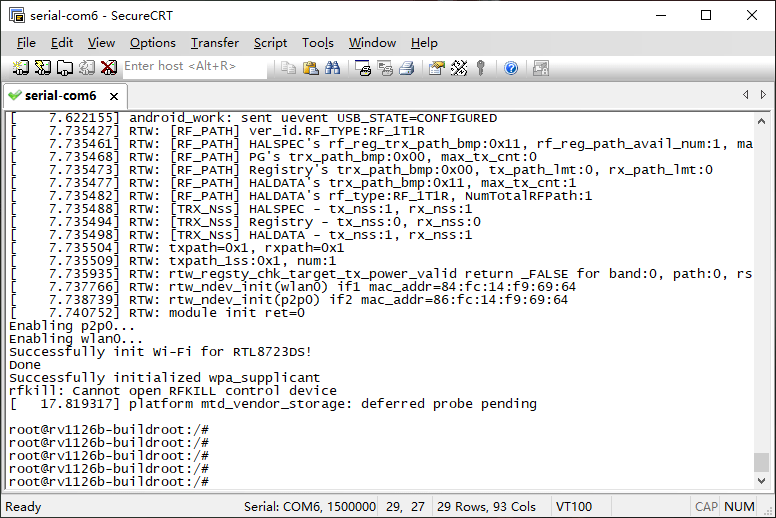
Task: Click '29 Rows, 93 Cols' status entry
Action: pos(486,507)
